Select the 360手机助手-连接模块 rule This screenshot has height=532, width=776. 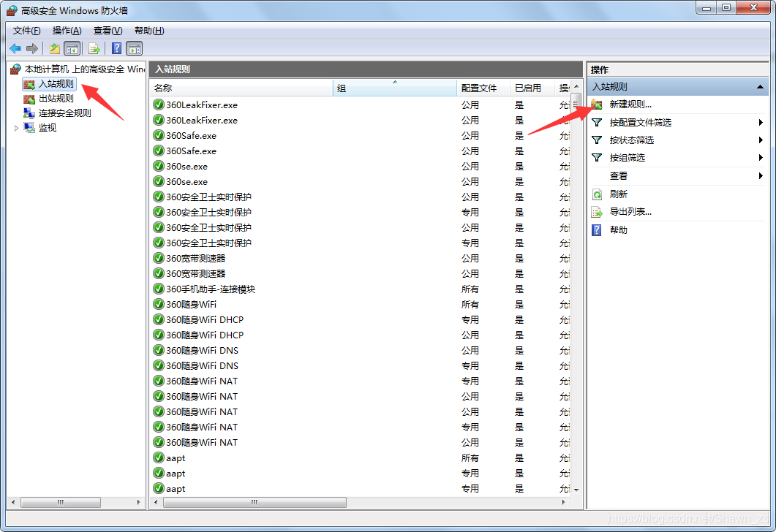click(x=361, y=289)
